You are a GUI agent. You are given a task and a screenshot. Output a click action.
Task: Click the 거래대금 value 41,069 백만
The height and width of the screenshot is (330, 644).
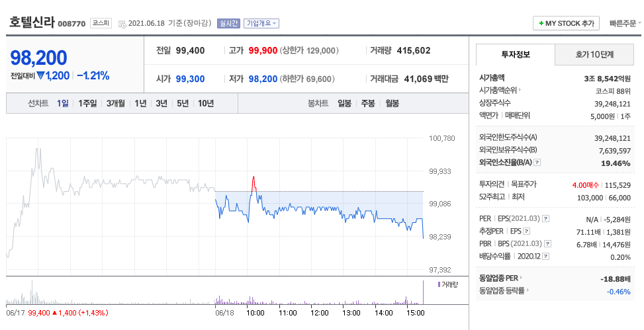[x=426, y=79]
